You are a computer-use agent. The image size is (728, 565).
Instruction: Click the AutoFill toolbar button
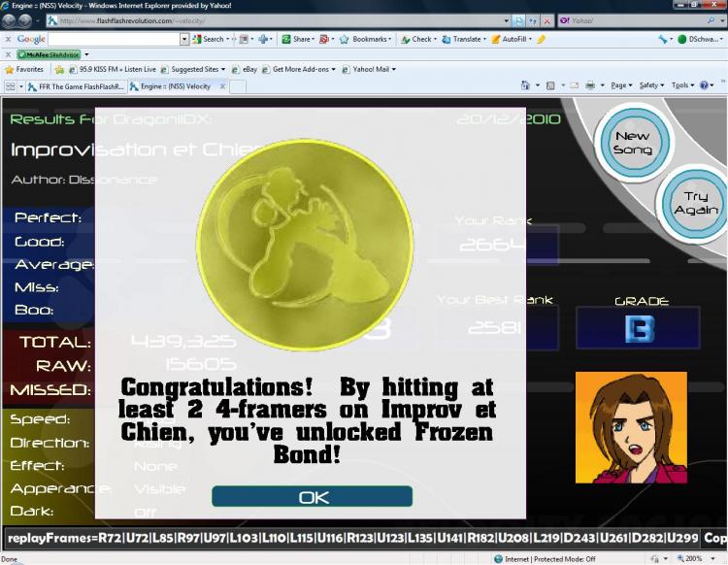pyautogui.click(x=512, y=40)
